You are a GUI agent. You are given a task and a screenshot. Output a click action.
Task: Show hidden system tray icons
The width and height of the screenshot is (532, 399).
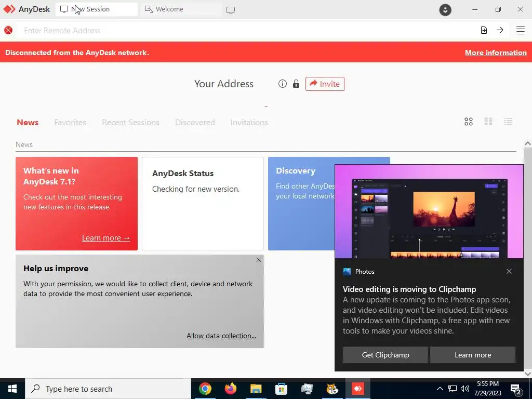point(440,389)
